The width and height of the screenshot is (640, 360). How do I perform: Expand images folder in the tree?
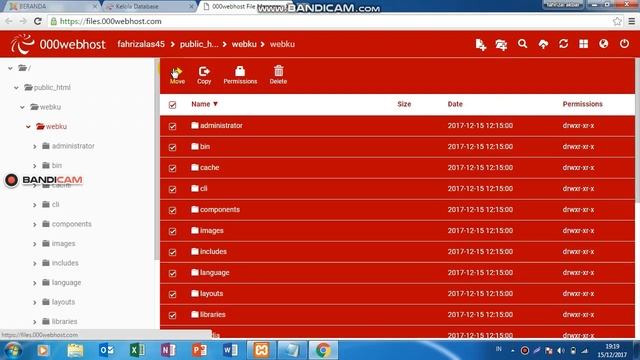click(35, 244)
